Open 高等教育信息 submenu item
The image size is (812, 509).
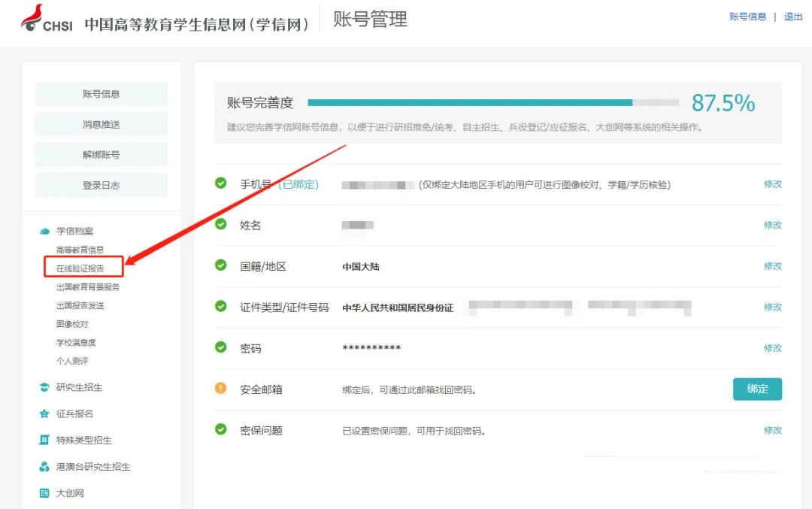80,250
